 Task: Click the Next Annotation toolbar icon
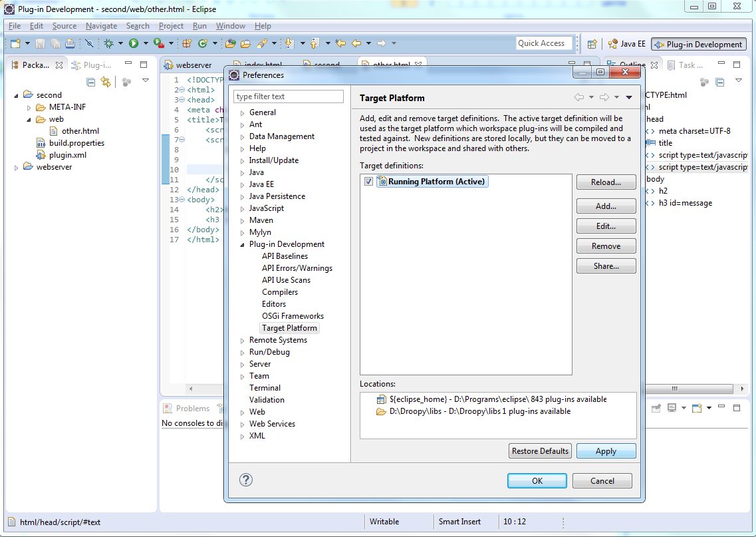coord(289,43)
